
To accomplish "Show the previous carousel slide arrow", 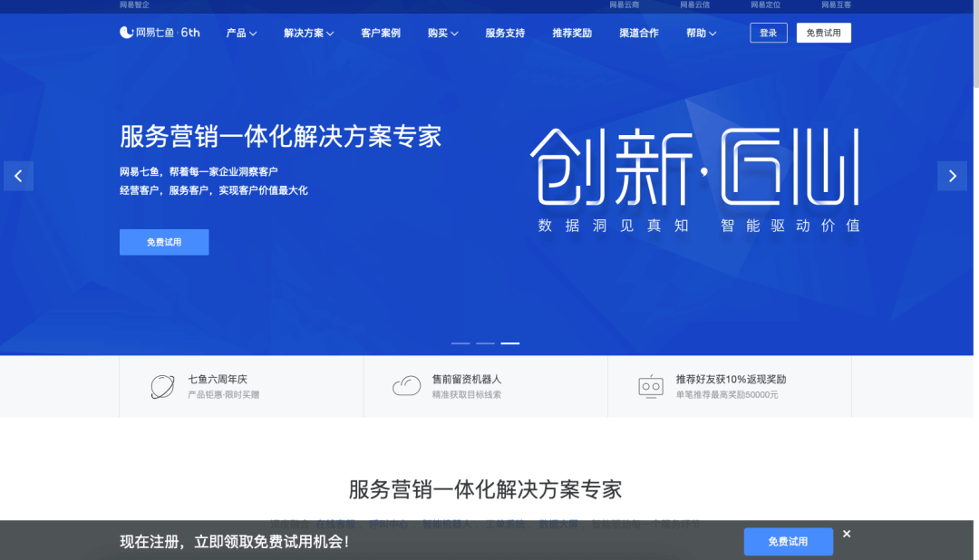I will point(19,176).
